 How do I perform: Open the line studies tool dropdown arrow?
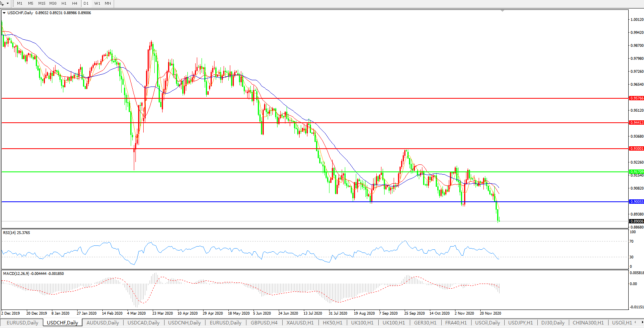coord(7,4)
